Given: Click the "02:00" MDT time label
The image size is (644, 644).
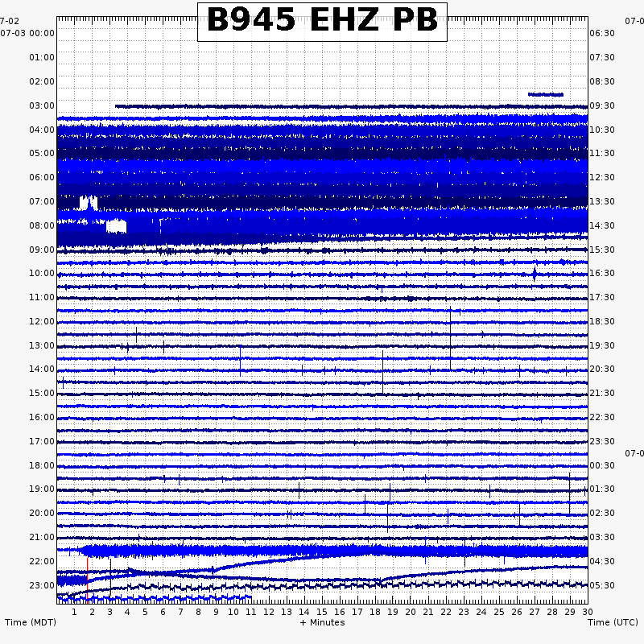Looking at the screenshot, I should pos(42,82).
